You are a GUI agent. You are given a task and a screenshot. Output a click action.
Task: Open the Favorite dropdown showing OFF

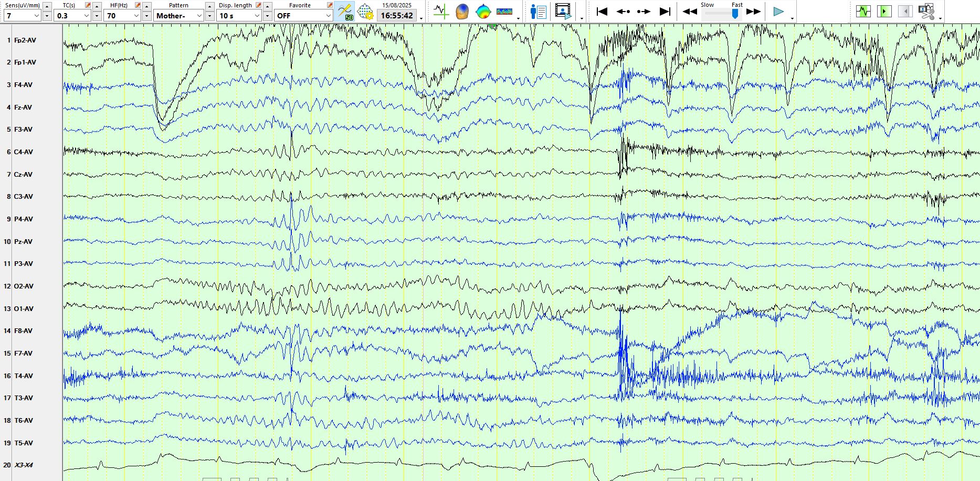[x=303, y=16]
